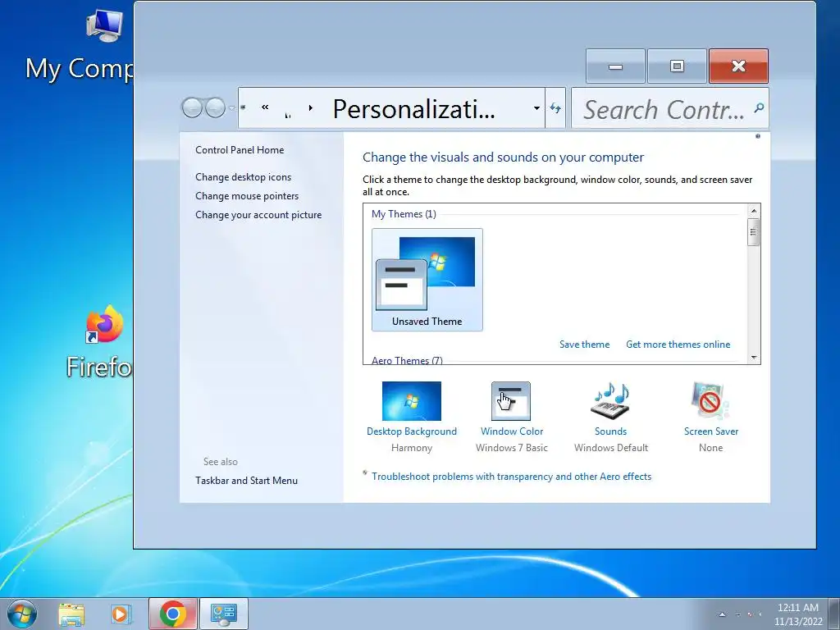Viewport: 840px width, 630px height.
Task: Open Get more themes online
Action: coord(678,345)
